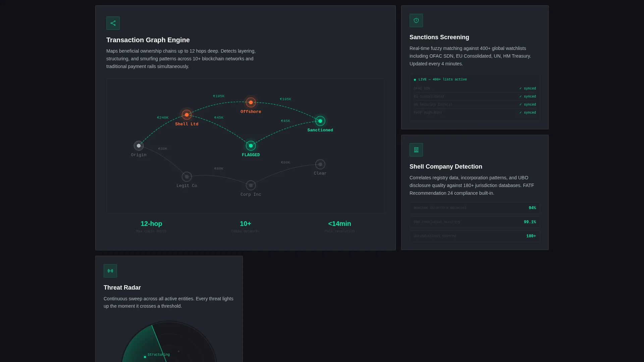Select the Sanctioned green node

pyautogui.click(x=320, y=121)
